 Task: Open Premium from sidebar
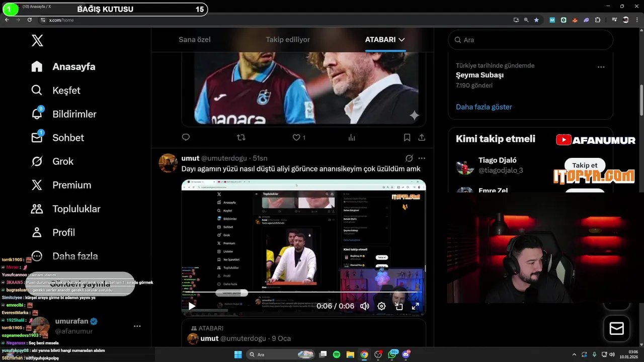(61, 185)
